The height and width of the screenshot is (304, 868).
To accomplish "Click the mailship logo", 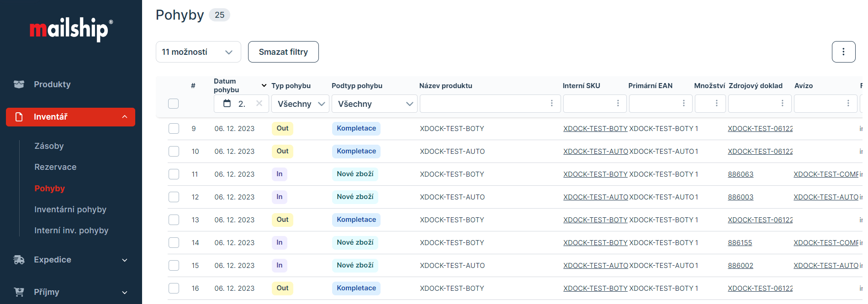I will [71, 29].
